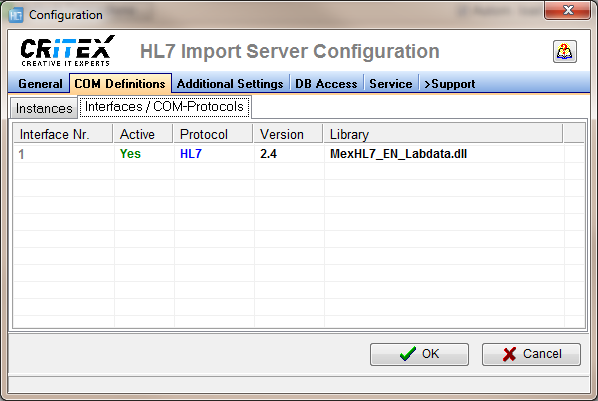Screen dimensions: 598x401
Task: Click the green checkmark on OK
Action: click(x=408, y=354)
